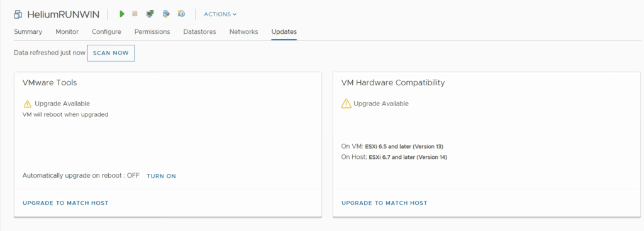Click the HeliumRUNWIN virtual machine icon
This screenshot has height=231, width=644.
(18, 14)
